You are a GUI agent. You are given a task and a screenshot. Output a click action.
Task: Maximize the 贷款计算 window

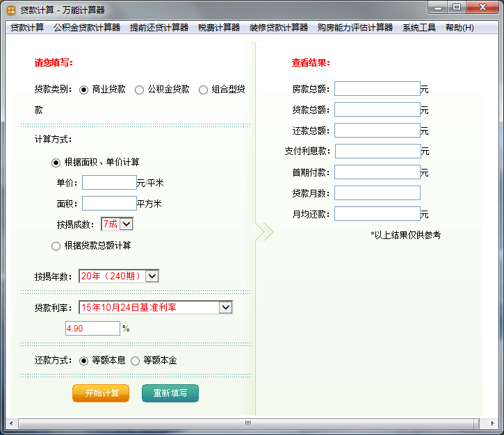457,8
